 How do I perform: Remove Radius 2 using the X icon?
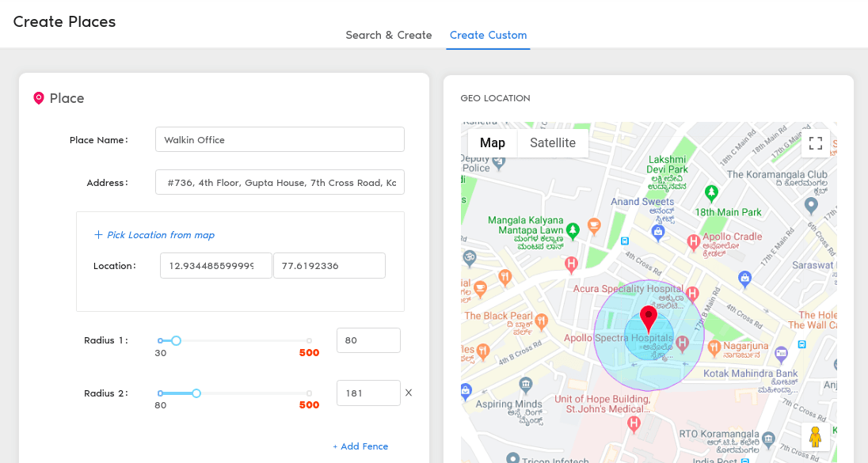coord(409,393)
